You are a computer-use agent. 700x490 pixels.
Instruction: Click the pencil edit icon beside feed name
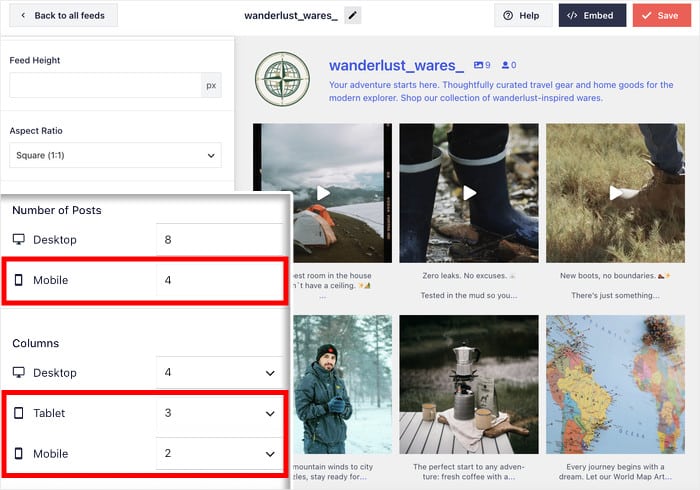coord(352,16)
